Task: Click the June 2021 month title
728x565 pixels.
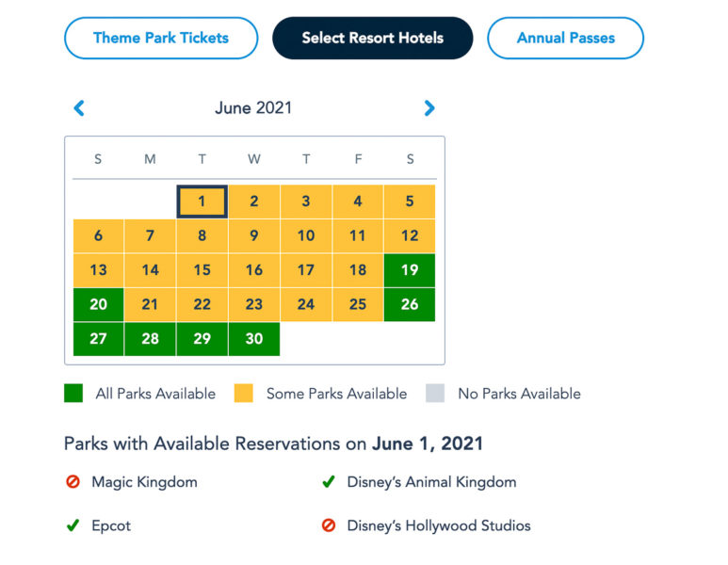Action: pos(253,108)
